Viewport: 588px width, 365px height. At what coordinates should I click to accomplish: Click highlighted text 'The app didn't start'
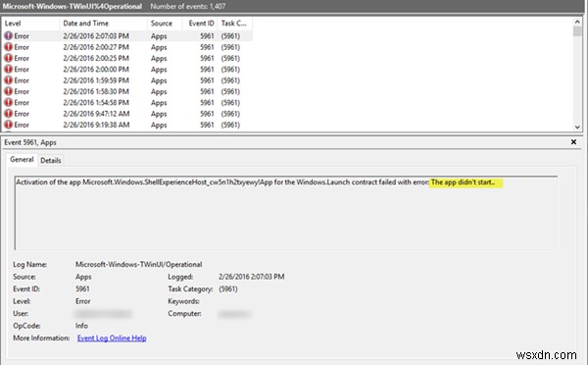[463, 182]
